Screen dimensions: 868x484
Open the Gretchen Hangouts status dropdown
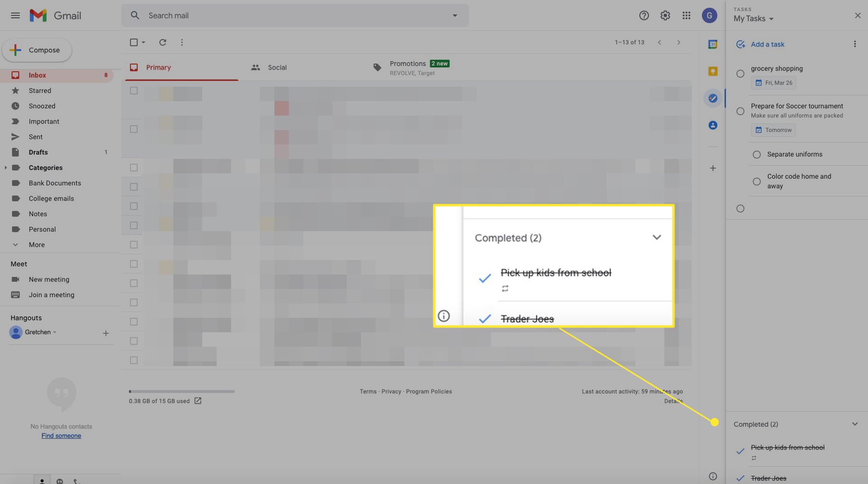pos(54,332)
